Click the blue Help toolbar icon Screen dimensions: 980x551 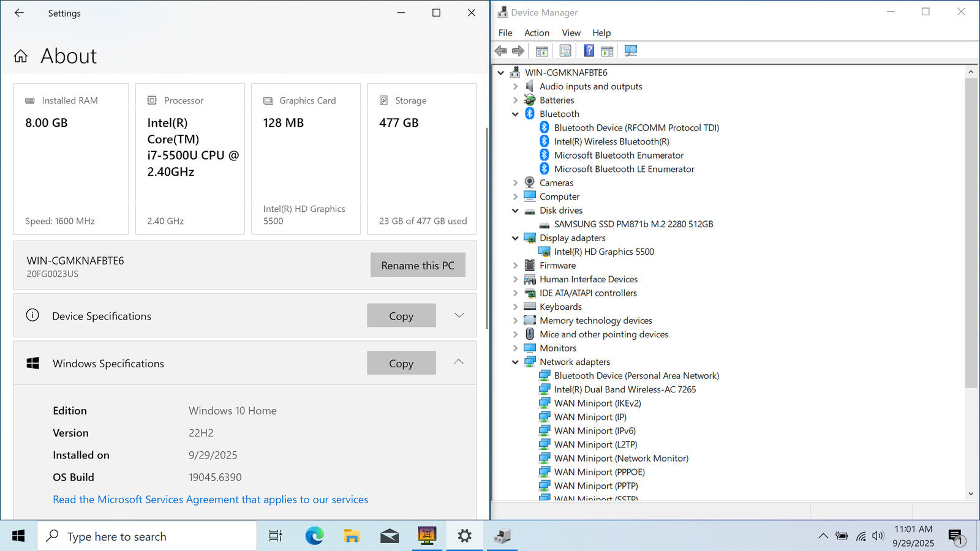click(589, 51)
